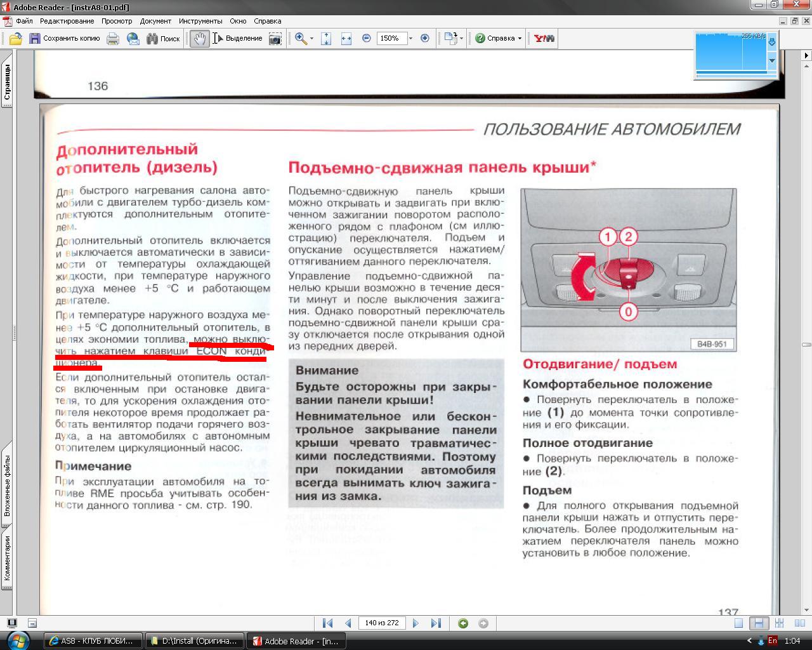Click the Fit Page height icon
The width and height of the screenshot is (812, 650).
coord(326,39)
